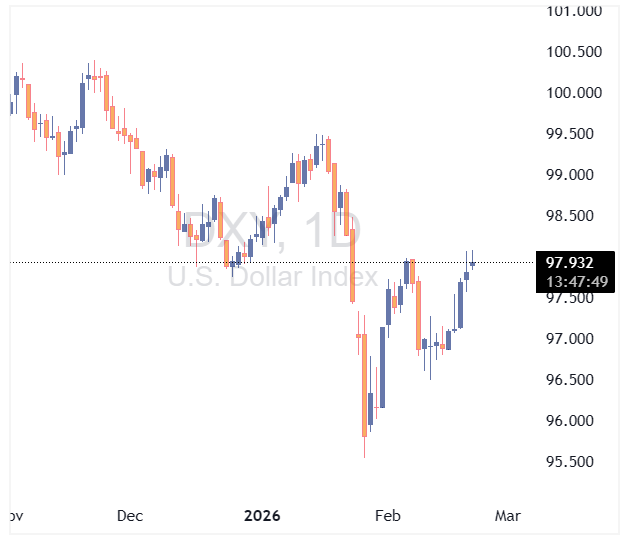Click the 97.000 price scale label
629x548 pixels.
574,339
